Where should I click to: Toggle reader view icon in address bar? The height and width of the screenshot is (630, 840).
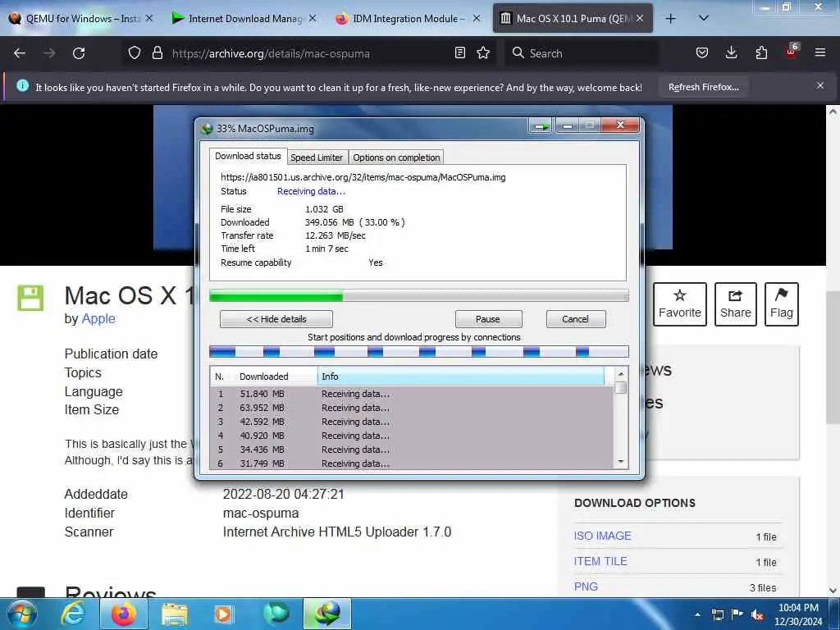(459, 52)
